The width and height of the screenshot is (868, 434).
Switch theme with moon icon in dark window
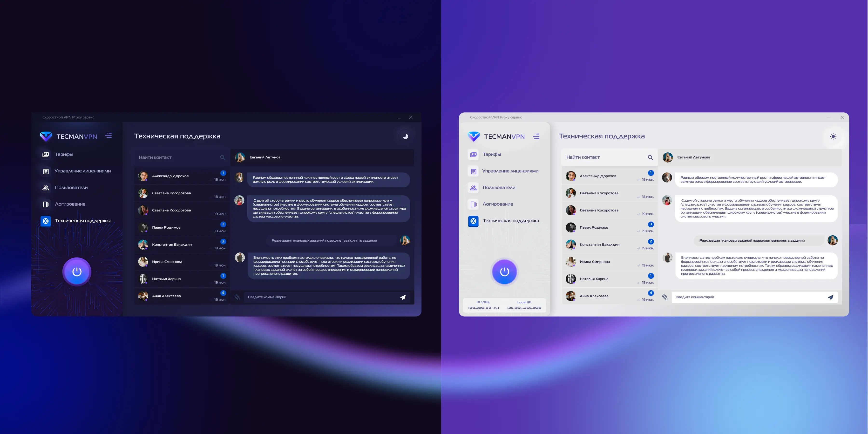[x=405, y=136]
